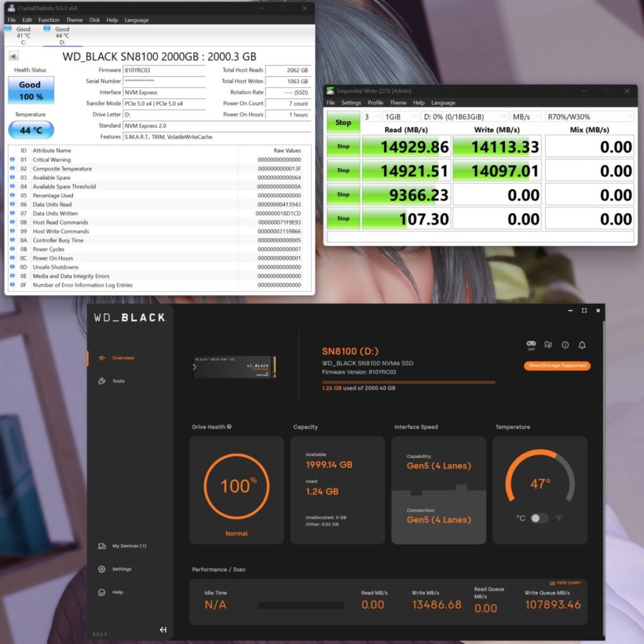Viewport: 644px width, 644px height.
Task: Click the 47° temperature gauge
Action: 540,477
